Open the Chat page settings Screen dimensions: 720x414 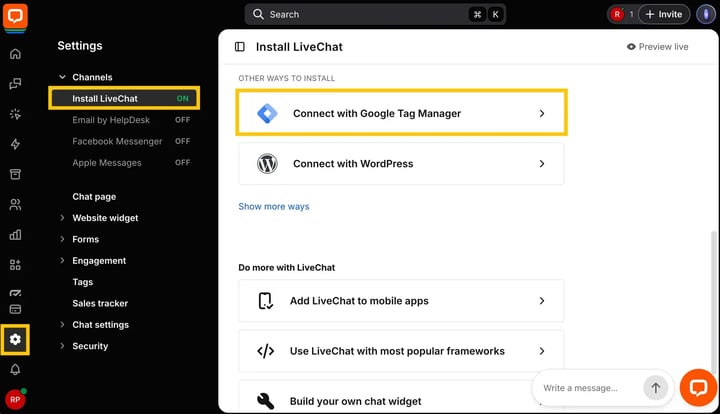point(94,196)
